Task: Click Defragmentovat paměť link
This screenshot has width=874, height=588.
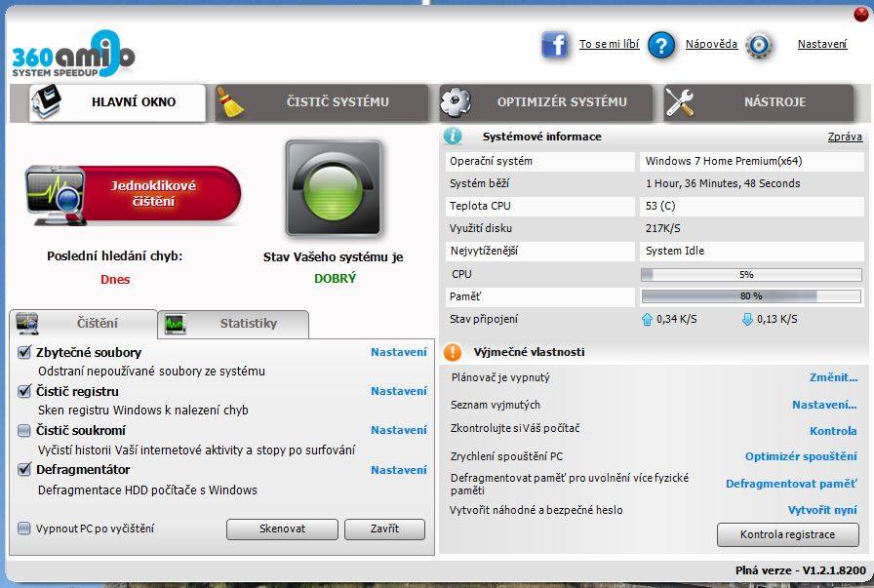Action: coord(791,484)
